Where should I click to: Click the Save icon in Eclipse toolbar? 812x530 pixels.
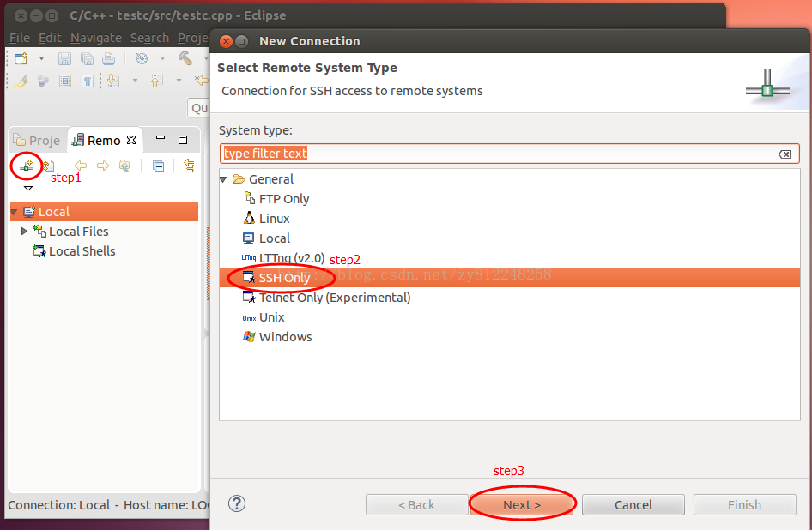pos(64,58)
